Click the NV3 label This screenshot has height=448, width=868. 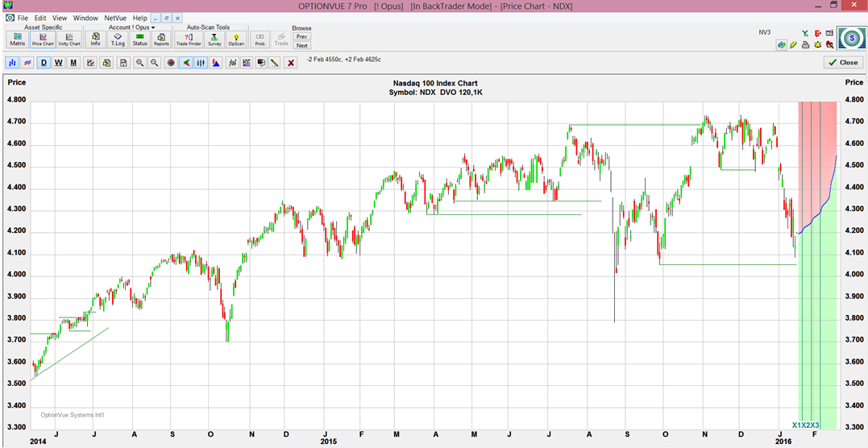point(765,32)
